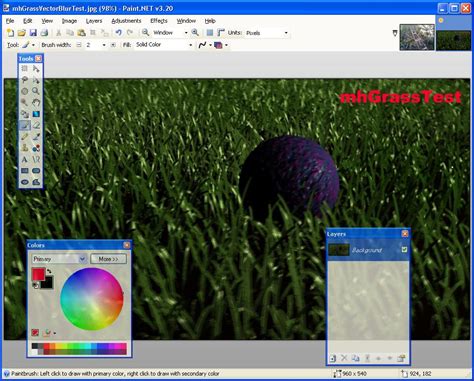
Task: Open the palette menu dropdown arrow
Action: [x=54, y=333]
